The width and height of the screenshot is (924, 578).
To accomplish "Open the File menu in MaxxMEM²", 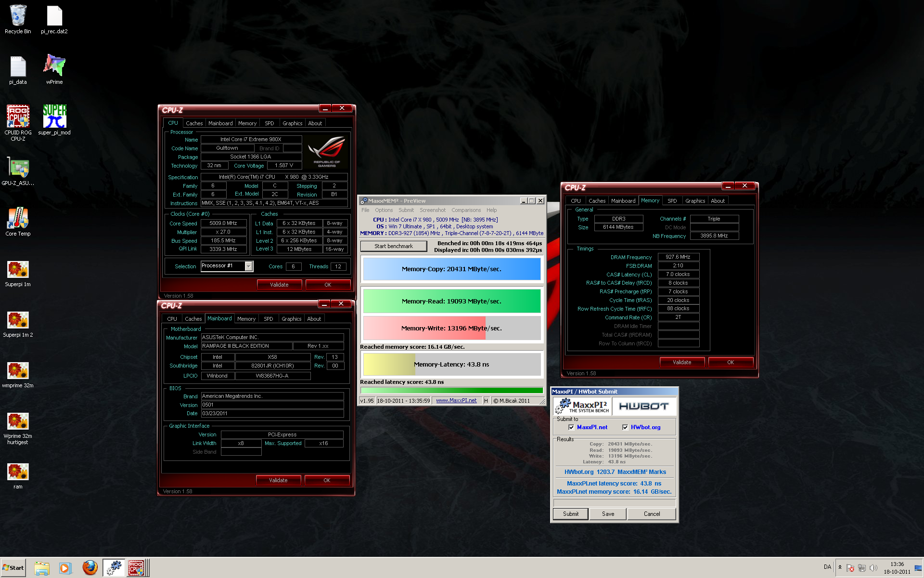I will tap(365, 210).
